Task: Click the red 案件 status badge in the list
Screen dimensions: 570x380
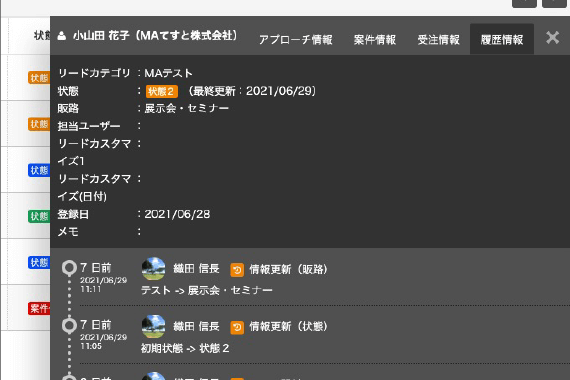Action: click(39, 309)
